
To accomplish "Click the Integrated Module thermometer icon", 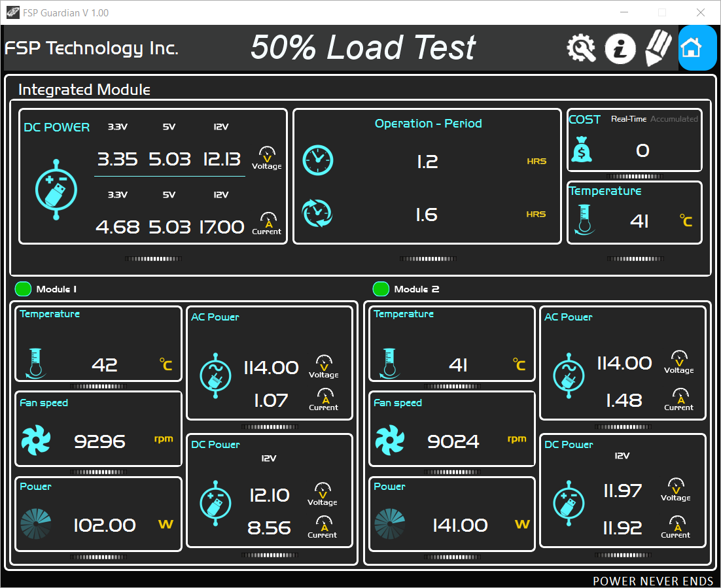I will click(x=584, y=220).
